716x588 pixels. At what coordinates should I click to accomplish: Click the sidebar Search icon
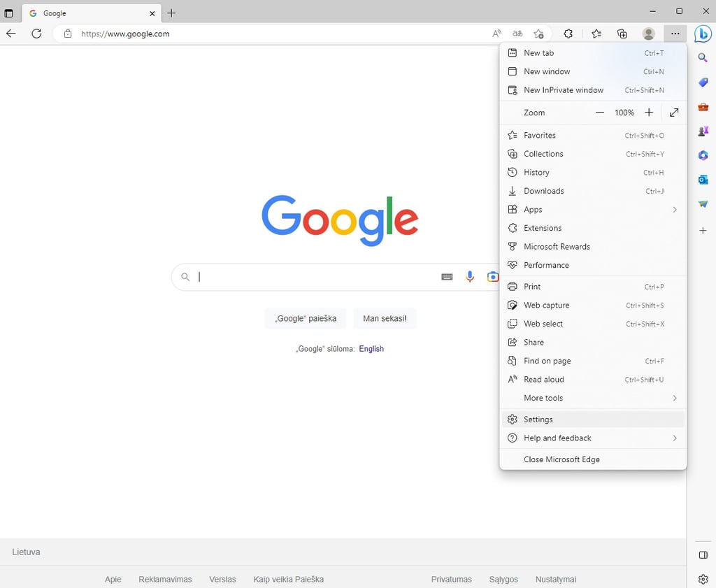click(x=703, y=57)
